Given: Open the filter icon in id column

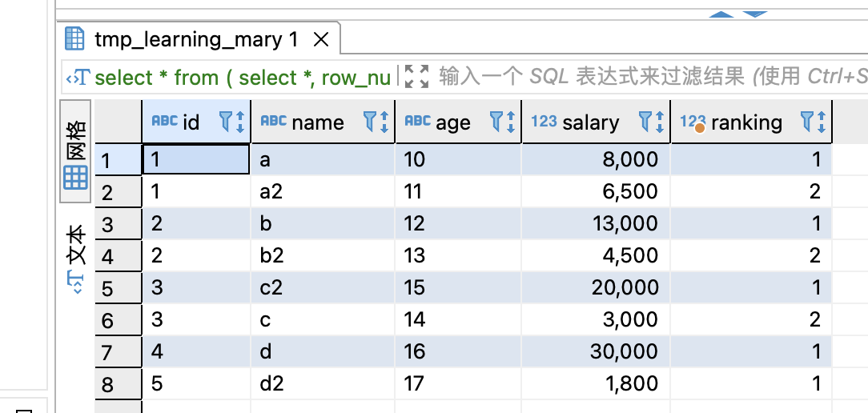Looking at the screenshot, I should click(x=225, y=122).
